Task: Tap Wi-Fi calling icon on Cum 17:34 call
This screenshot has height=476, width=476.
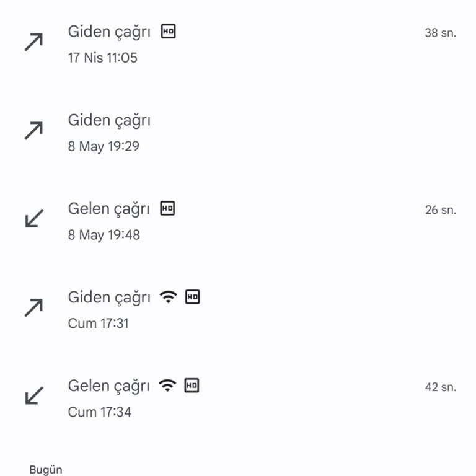Action: coord(167,386)
